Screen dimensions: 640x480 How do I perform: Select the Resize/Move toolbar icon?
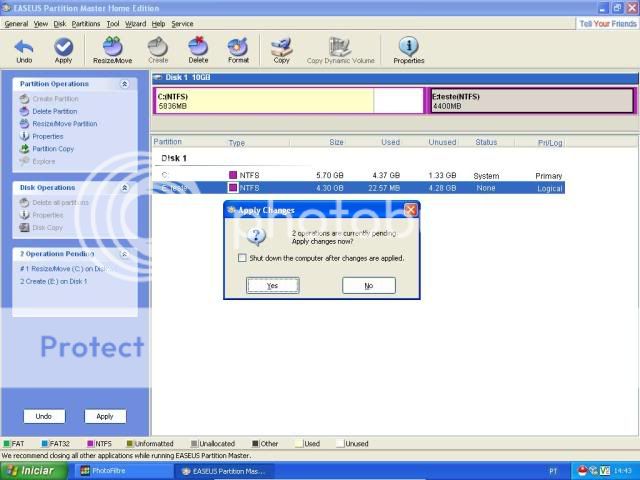pos(113,50)
